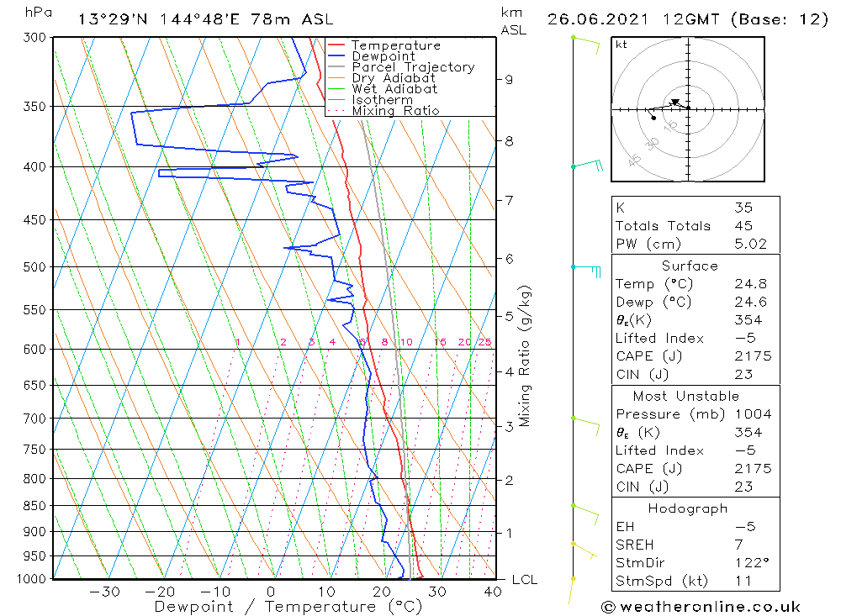Click the wind barb at 300 hPa level

coord(585,45)
